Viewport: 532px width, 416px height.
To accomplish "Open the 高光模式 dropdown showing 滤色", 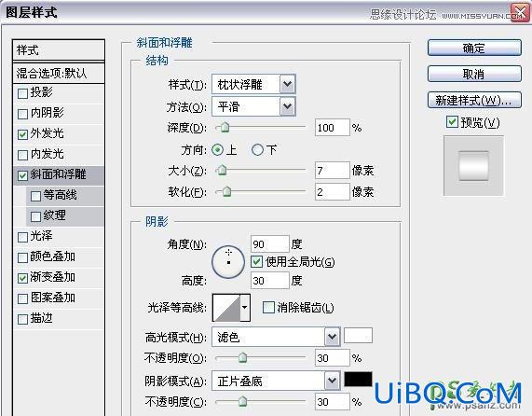I will point(276,337).
